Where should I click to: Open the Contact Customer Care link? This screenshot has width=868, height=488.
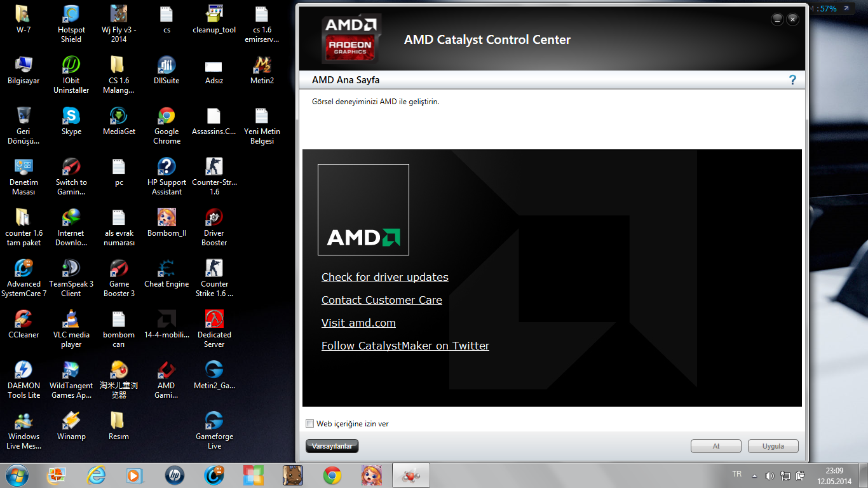click(381, 300)
